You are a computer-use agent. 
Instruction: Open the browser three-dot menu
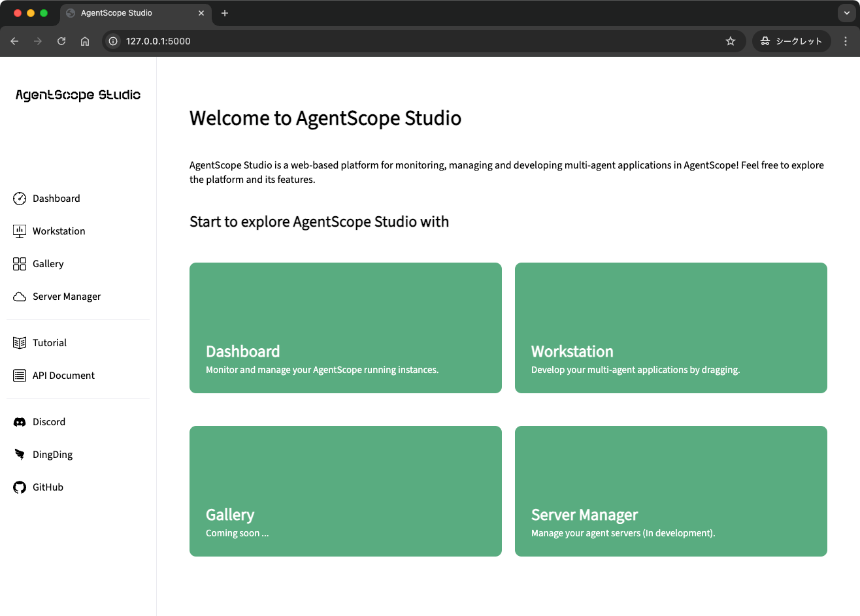(x=846, y=41)
